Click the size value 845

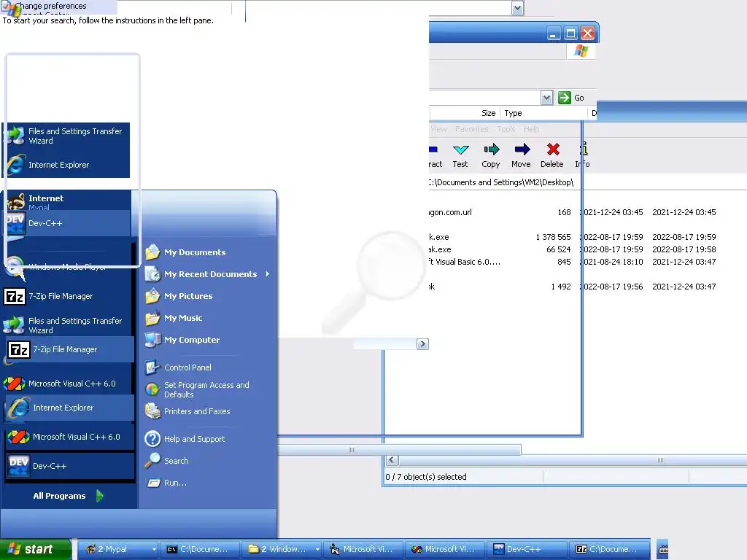pyautogui.click(x=564, y=262)
